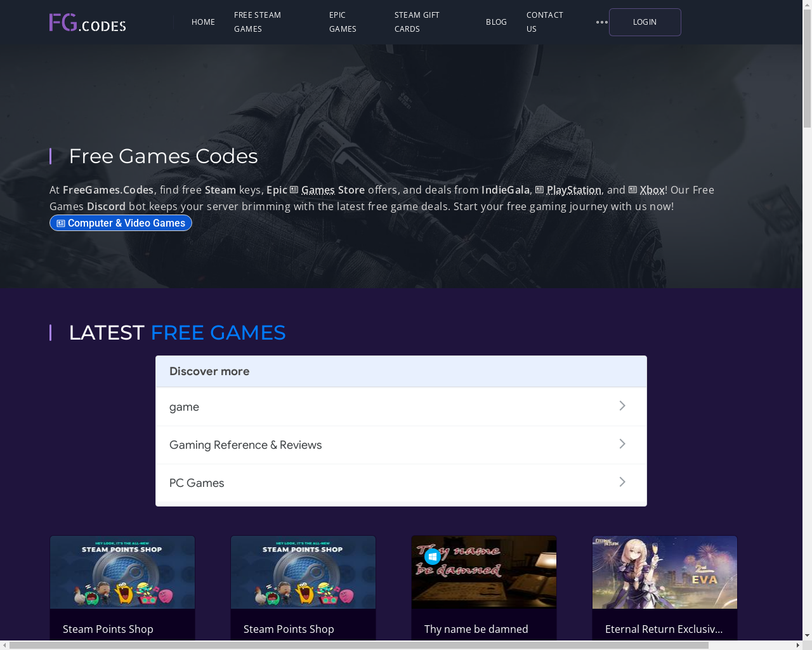812x650 pixels.
Task: Expand 'Gaming Reference & Reviews' chevron
Action: click(x=622, y=444)
